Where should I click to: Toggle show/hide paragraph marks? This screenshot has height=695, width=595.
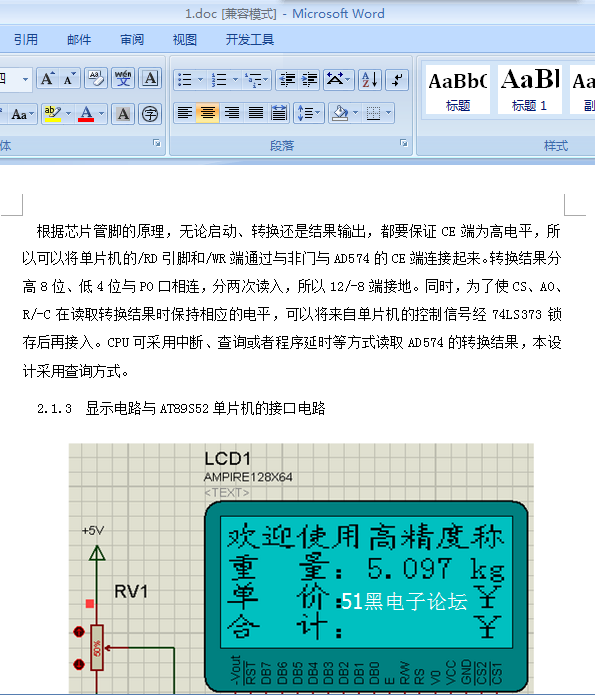(x=397, y=80)
